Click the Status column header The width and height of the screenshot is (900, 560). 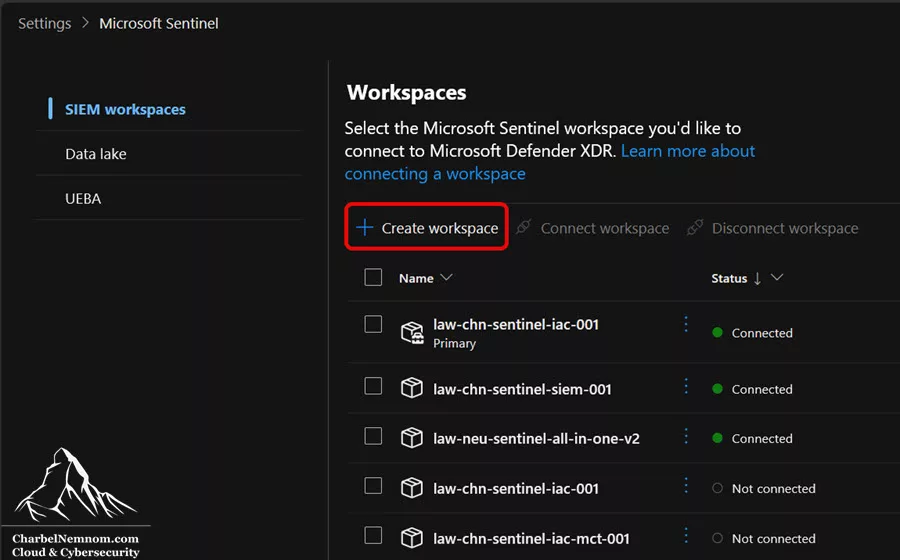[729, 278]
